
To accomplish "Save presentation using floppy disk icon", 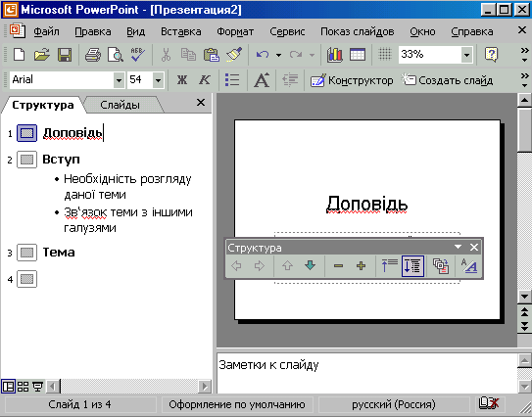I will (65, 54).
